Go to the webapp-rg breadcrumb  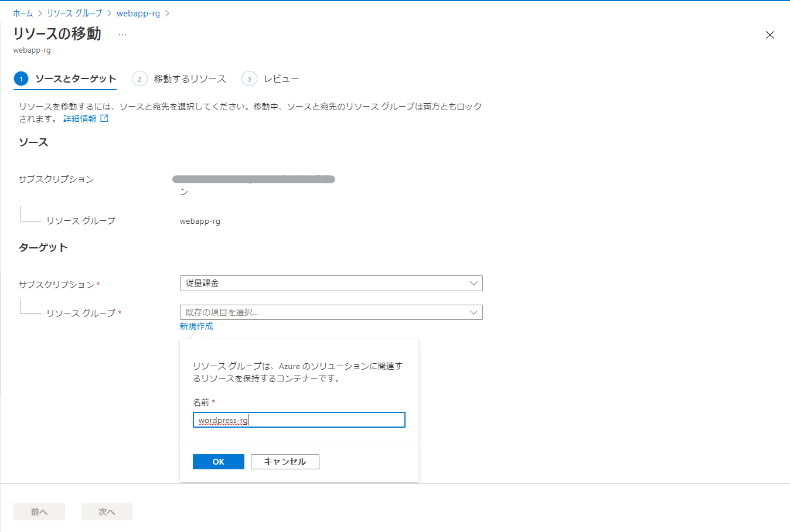[x=138, y=13]
